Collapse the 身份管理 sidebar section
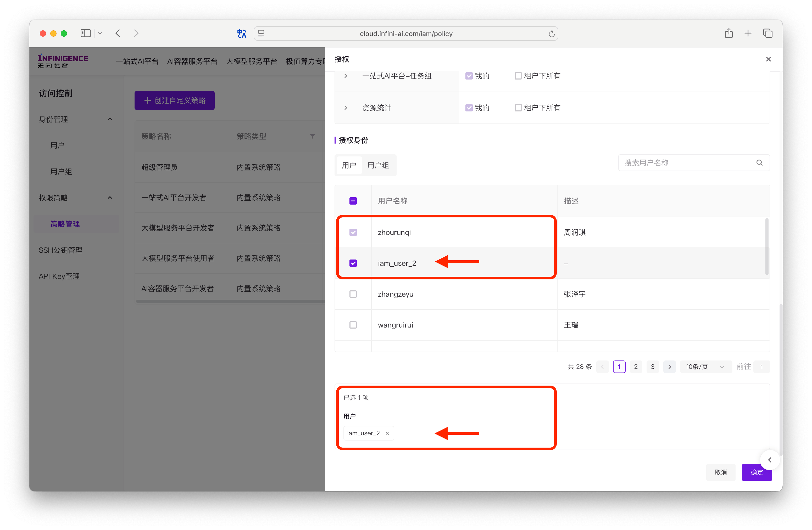 coord(110,119)
